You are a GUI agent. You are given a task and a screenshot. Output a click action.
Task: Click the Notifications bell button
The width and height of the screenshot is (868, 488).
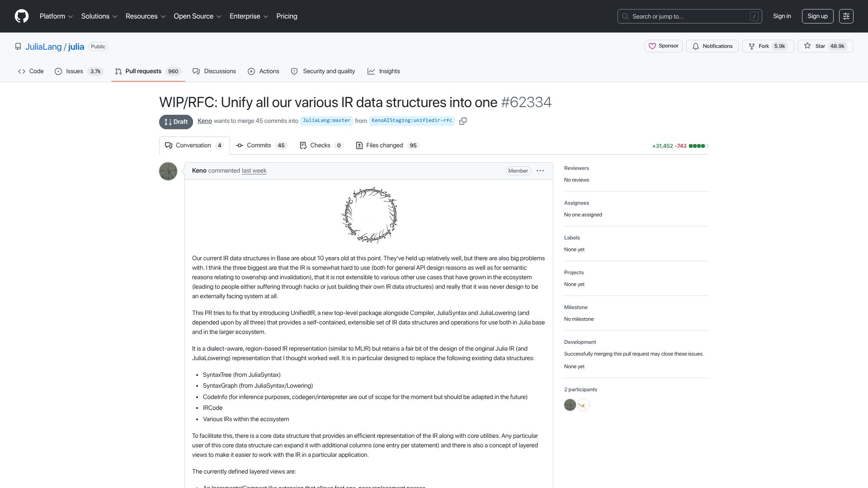coord(712,46)
